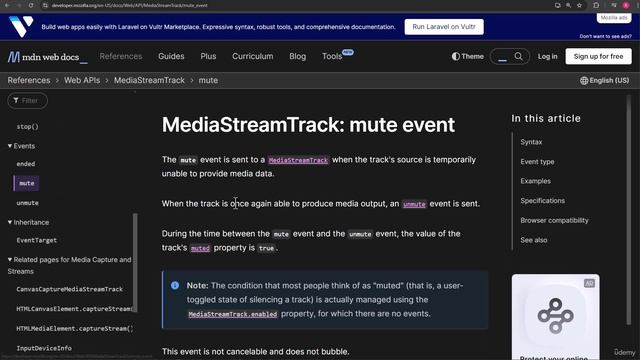Open HTMLCanvasElement.captureStream in sidebar
This screenshot has height=360, width=640.
pyautogui.click(x=74, y=309)
